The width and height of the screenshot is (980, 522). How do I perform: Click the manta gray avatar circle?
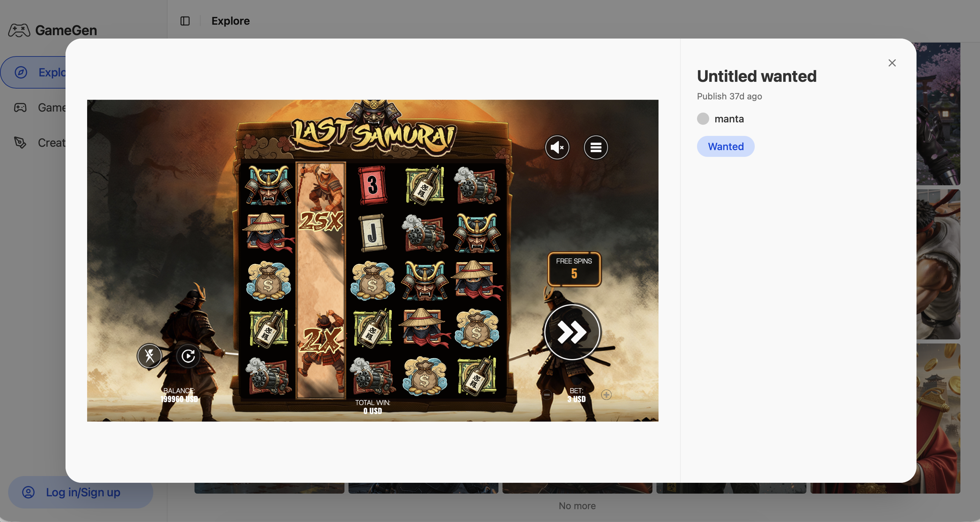[x=703, y=119]
